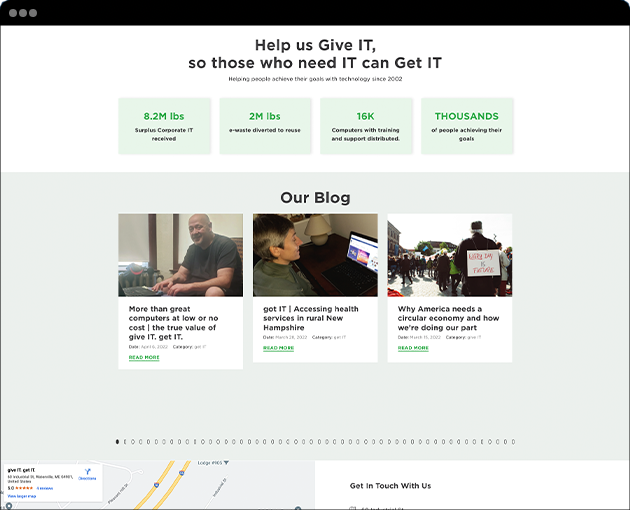630x510 pixels.
Task: Select the first active carousel dot
Action: [117, 442]
